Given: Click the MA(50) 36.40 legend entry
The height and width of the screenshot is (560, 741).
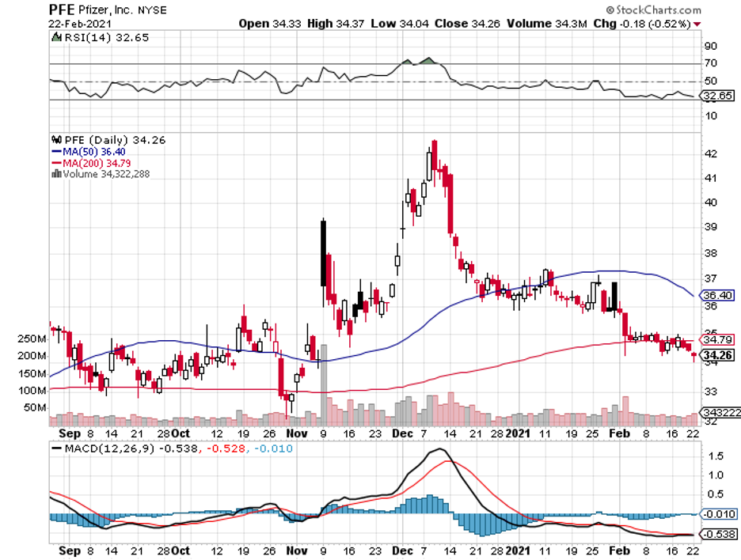Looking at the screenshot, I should (x=89, y=152).
